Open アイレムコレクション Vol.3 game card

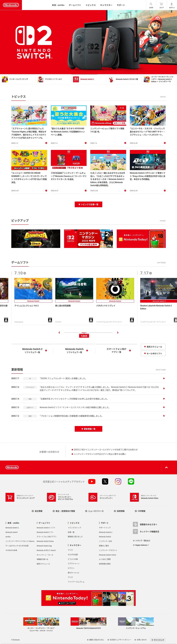(33, 301)
